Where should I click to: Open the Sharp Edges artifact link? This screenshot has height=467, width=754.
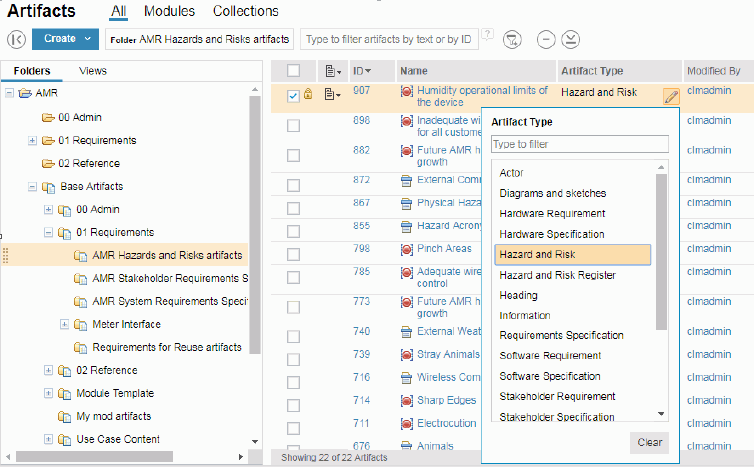tap(446, 400)
